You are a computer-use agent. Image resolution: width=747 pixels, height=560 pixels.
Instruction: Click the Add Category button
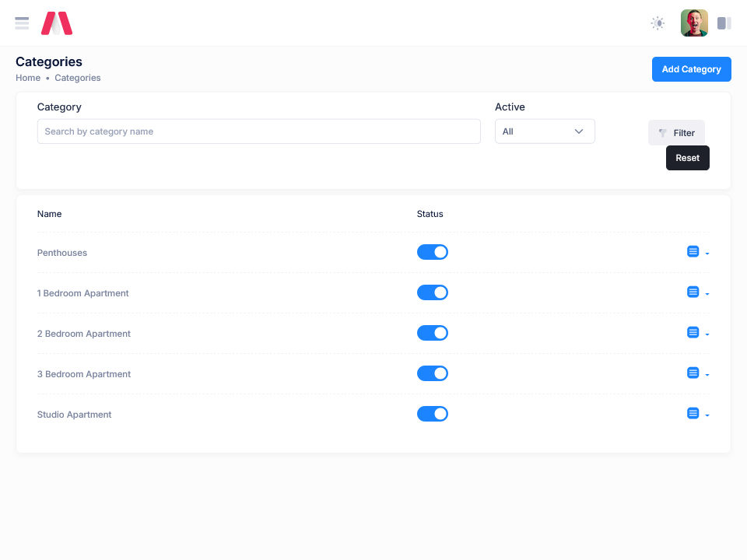pyautogui.click(x=691, y=69)
